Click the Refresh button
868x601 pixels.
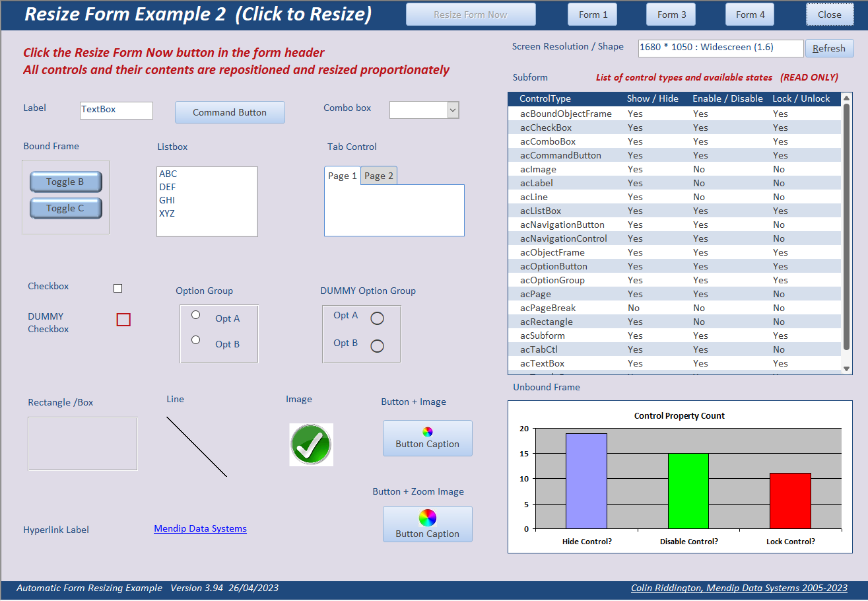coord(829,48)
